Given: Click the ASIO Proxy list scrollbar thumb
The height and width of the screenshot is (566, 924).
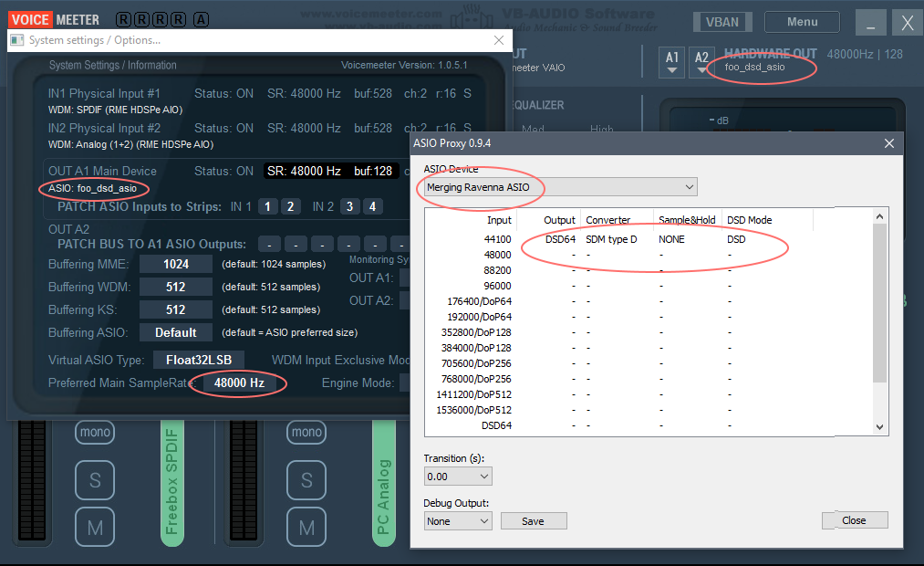Looking at the screenshot, I should click(880, 303).
